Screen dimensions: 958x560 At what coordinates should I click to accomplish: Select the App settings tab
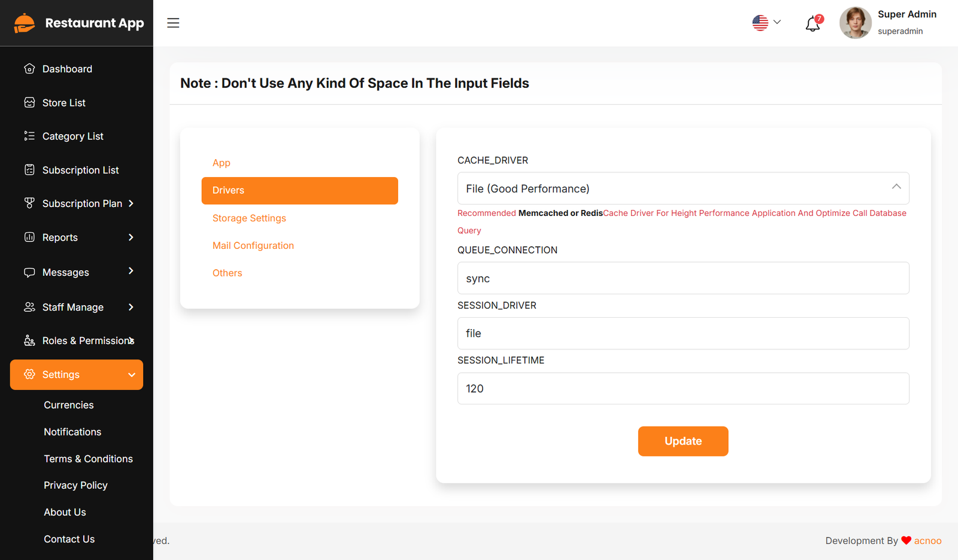(x=222, y=163)
